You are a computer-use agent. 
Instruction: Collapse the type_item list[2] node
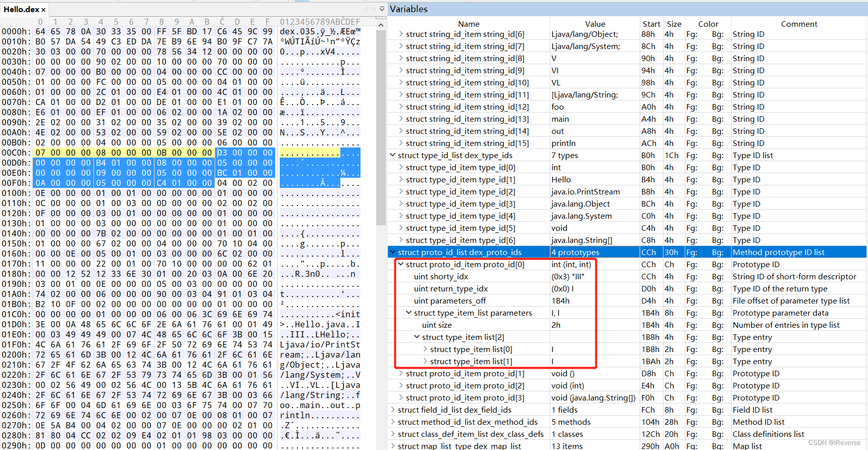tap(417, 337)
